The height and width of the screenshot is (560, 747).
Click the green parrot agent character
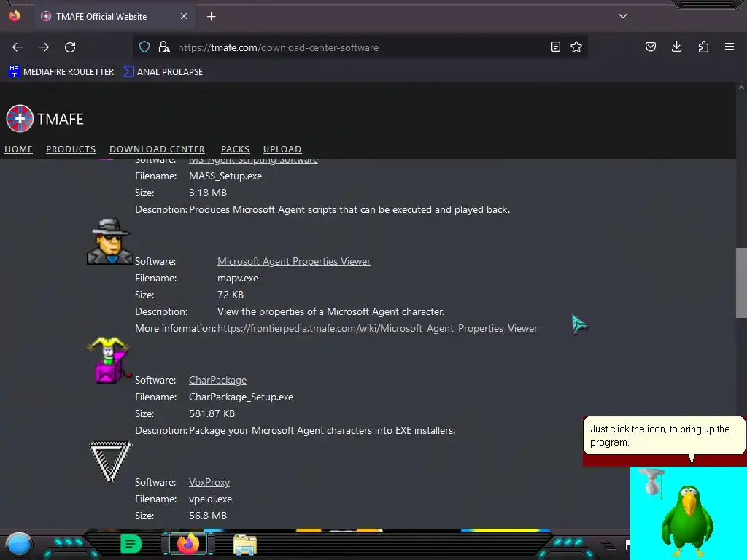pos(687,520)
